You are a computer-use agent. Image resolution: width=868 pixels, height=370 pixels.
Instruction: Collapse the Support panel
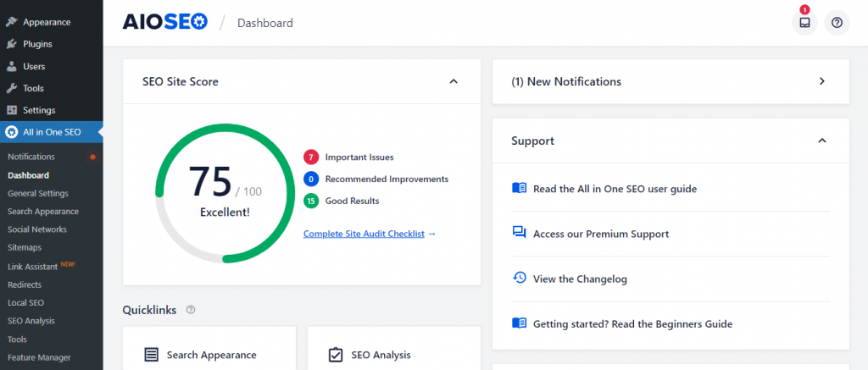pyautogui.click(x=821, y=141)
